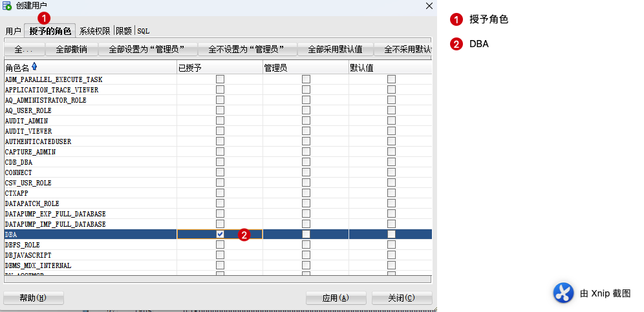Image resolution: width=644 pixels, height=312 pixels.
Task: Click the truncated 全... grant-all button
Action: (24, 50)
